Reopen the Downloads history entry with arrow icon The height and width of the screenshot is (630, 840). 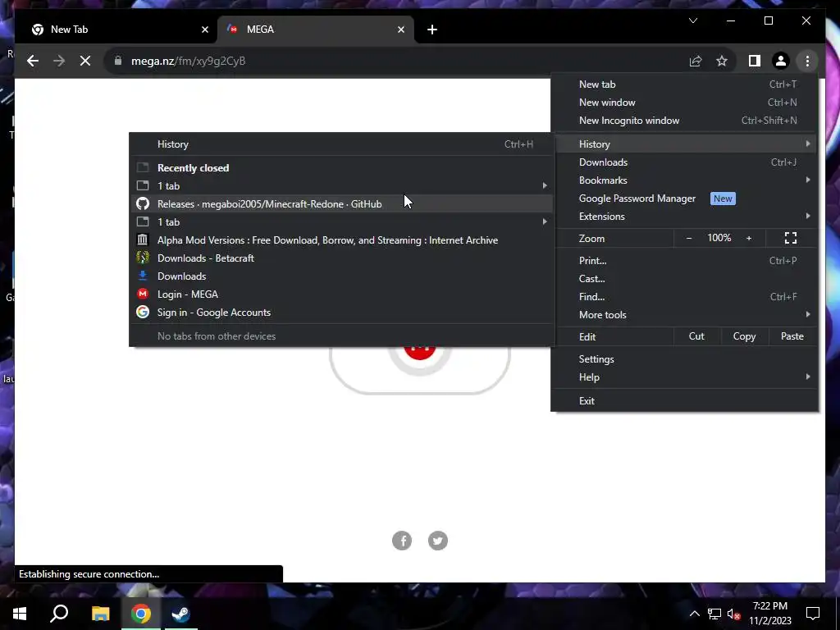(342, 276)
